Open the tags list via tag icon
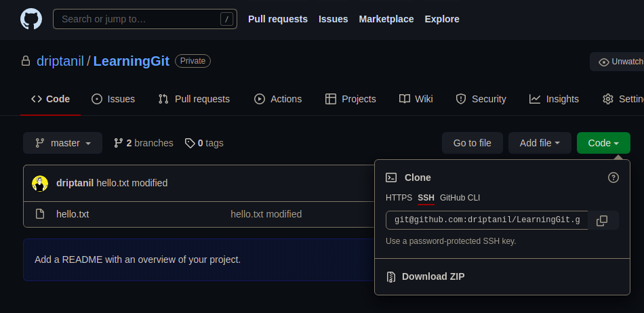 click(x=190, y=143)
